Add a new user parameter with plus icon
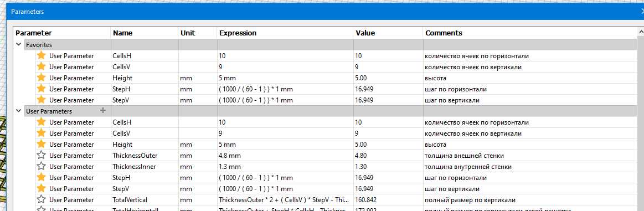 pos(103,111)
